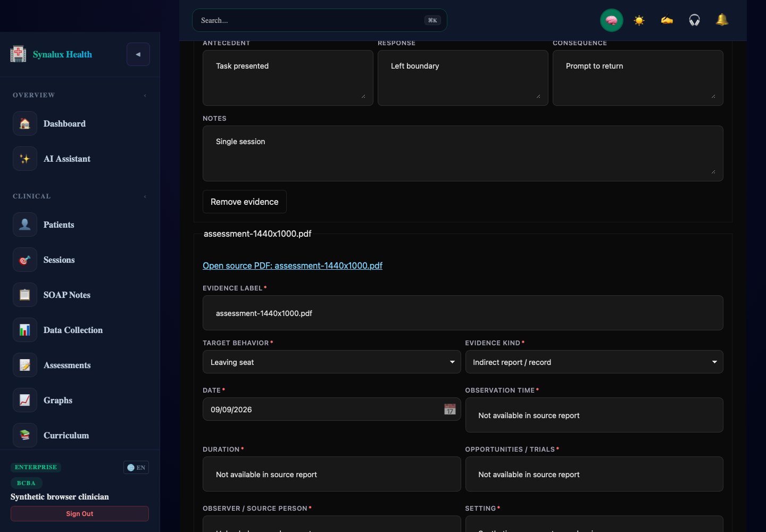The image size is (766, 532).
Task: Change language with the EN button
Action: pyautogui.click(x=136, y=467)
